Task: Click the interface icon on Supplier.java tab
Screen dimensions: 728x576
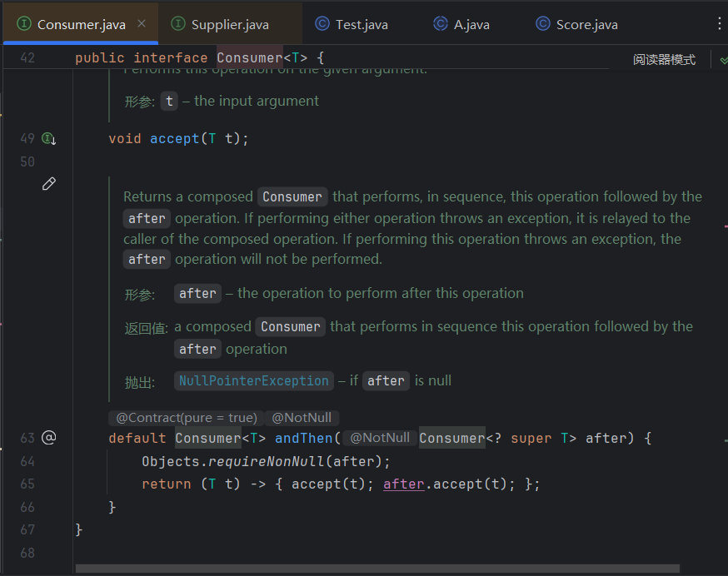Action: (x=177, y=23)
